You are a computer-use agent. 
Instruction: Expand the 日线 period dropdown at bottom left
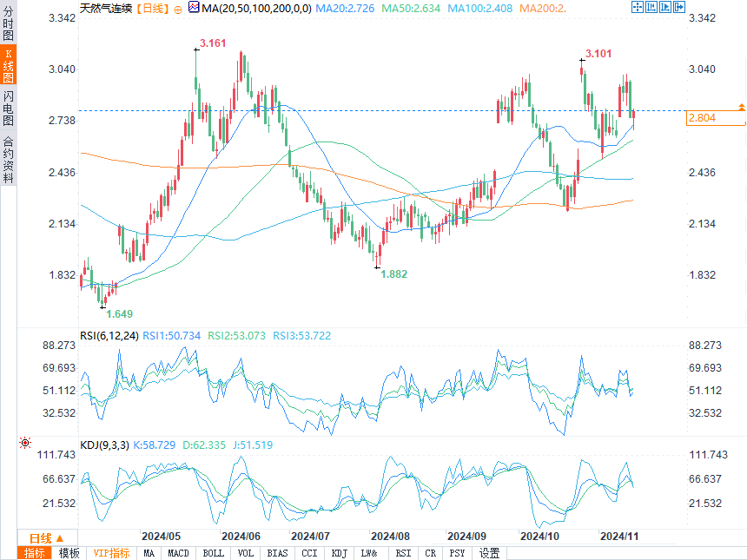pyautogui.click(x=47, y=538)
